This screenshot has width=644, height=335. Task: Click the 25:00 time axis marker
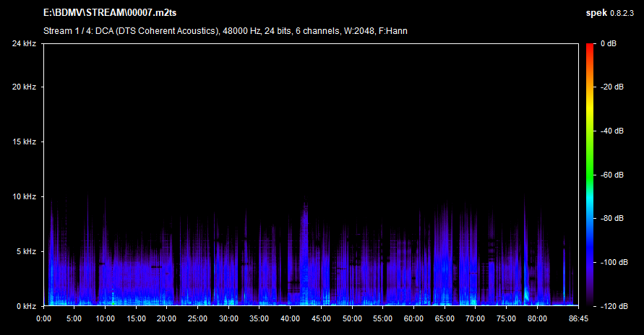tap(197, 318)
